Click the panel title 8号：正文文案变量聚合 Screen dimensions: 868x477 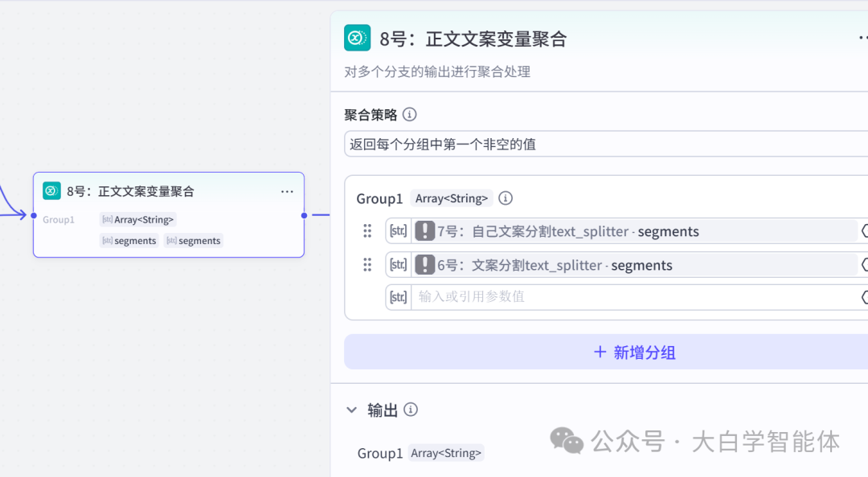click(x=473, y=39)
